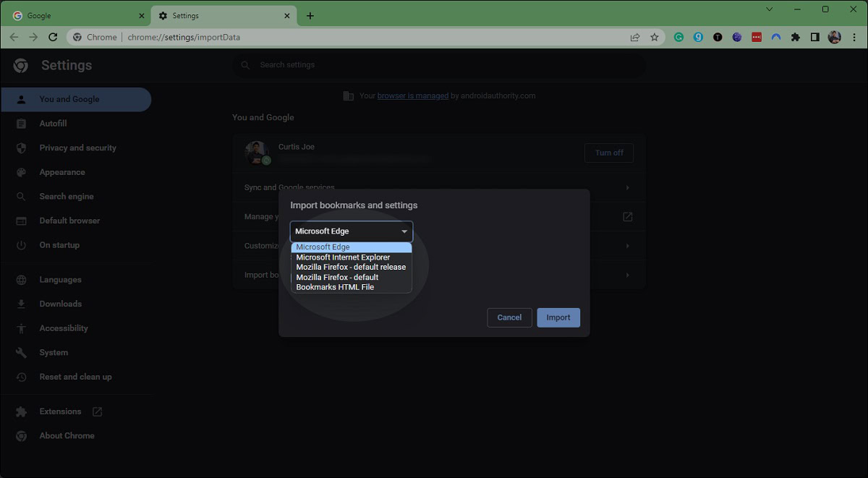Open the profile avatar in the toolbar
Viewport: 868px width, 478px height.
click(x=835, y=37)
